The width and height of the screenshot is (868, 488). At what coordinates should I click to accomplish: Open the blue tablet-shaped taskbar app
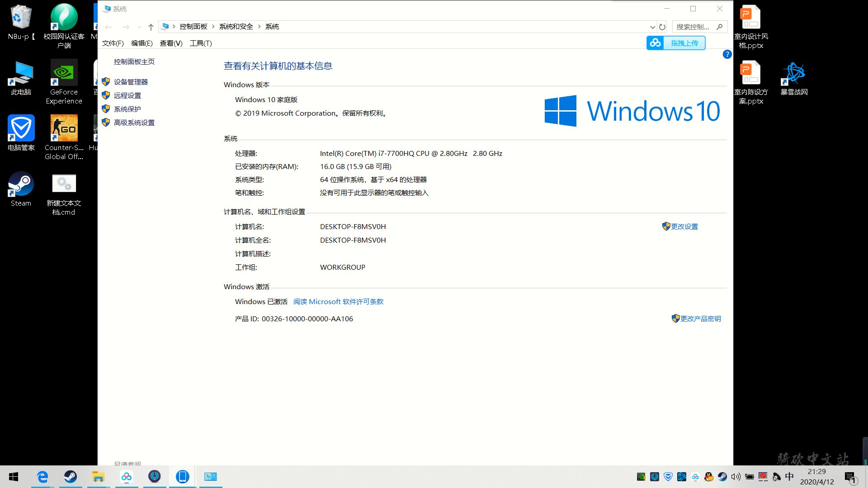183,477
